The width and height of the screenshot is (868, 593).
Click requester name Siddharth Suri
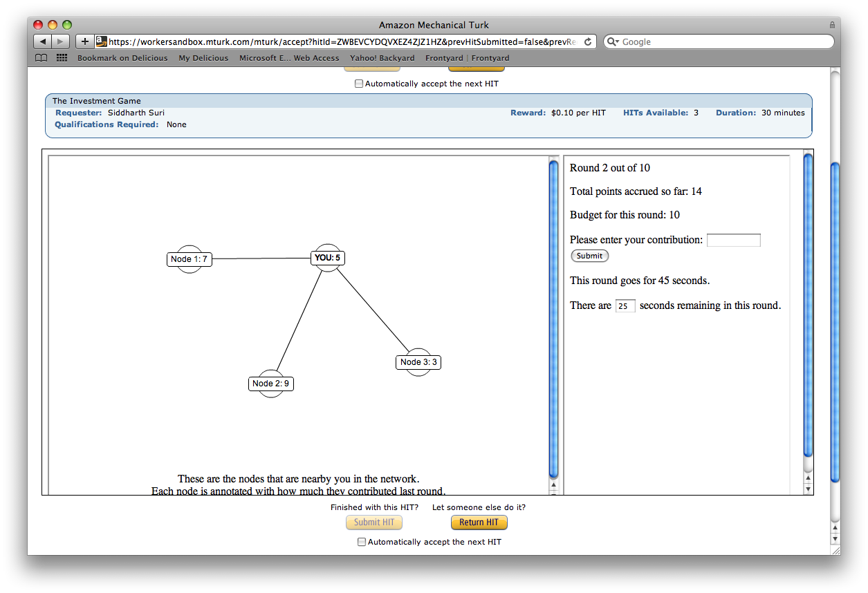pyautogui.click(x=136, y=113)
